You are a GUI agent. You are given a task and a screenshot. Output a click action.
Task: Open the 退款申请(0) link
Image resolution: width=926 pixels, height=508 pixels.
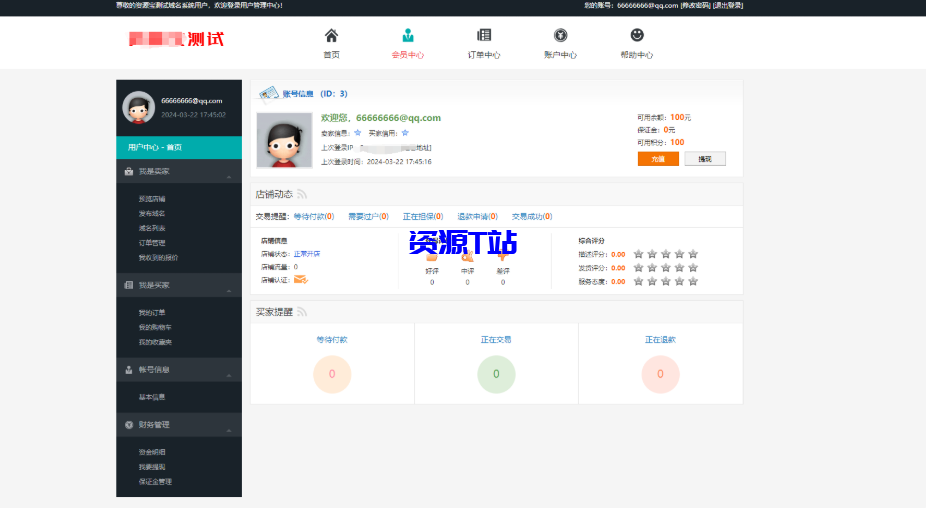[x=477, y=216]
